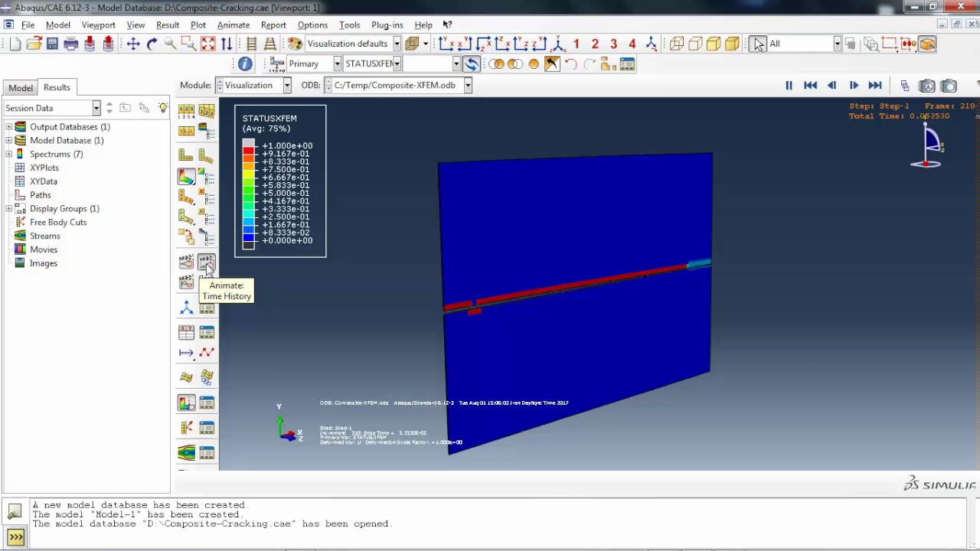Select XYPlots in the results tree

[x=44, y=168]
